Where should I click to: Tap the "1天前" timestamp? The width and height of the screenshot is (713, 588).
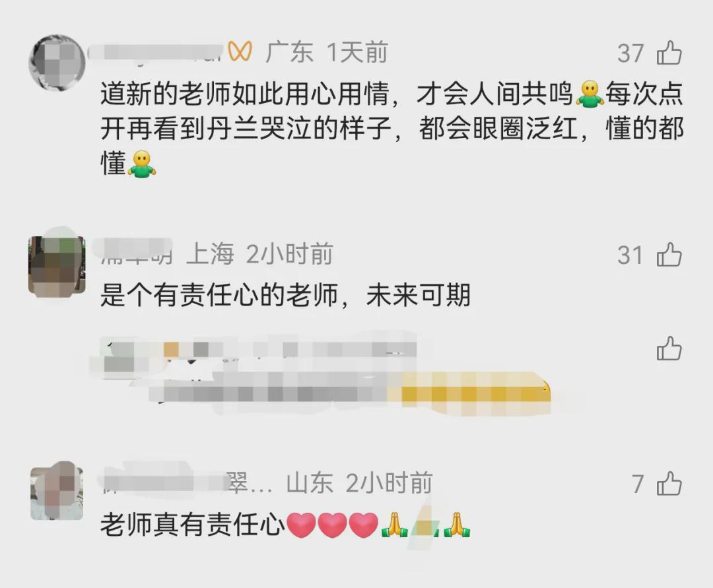click(x=357, y=52)
